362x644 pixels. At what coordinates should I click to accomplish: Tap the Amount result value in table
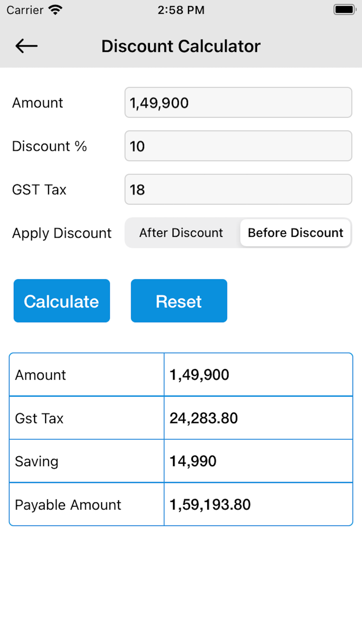199,375
